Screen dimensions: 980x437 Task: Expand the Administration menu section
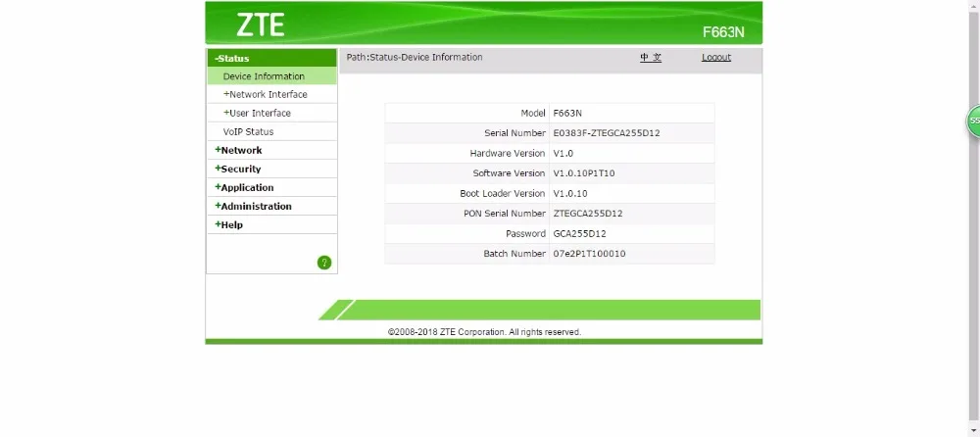coord(253,207)
